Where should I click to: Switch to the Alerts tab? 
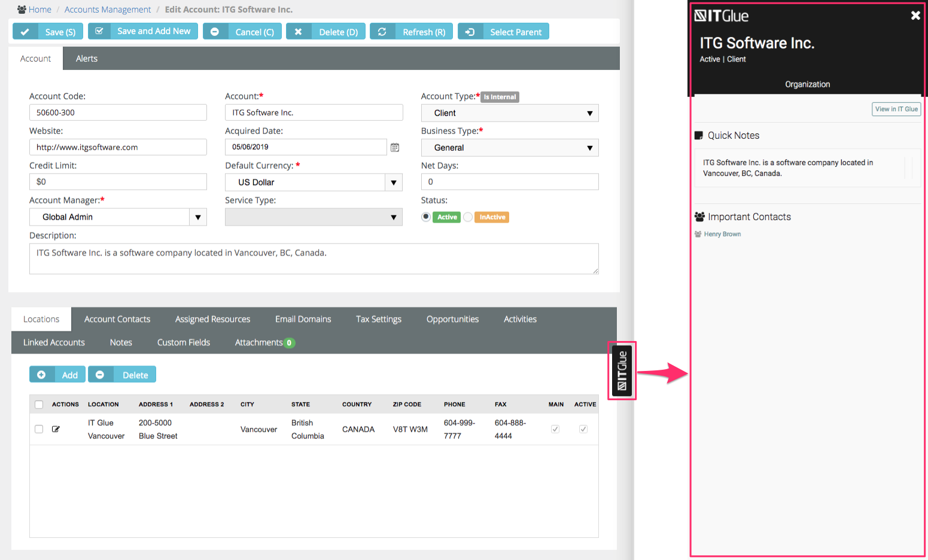[87, 59]
